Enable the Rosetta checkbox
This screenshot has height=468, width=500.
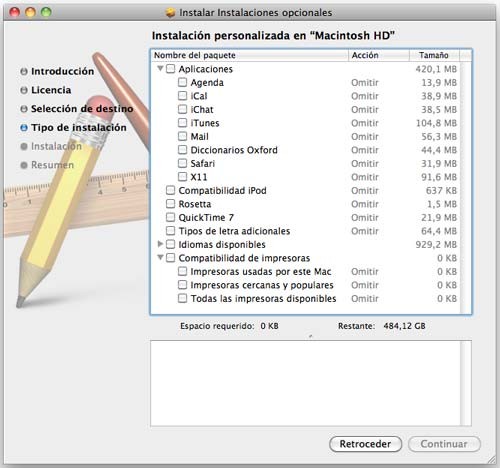tap(170, 204)
